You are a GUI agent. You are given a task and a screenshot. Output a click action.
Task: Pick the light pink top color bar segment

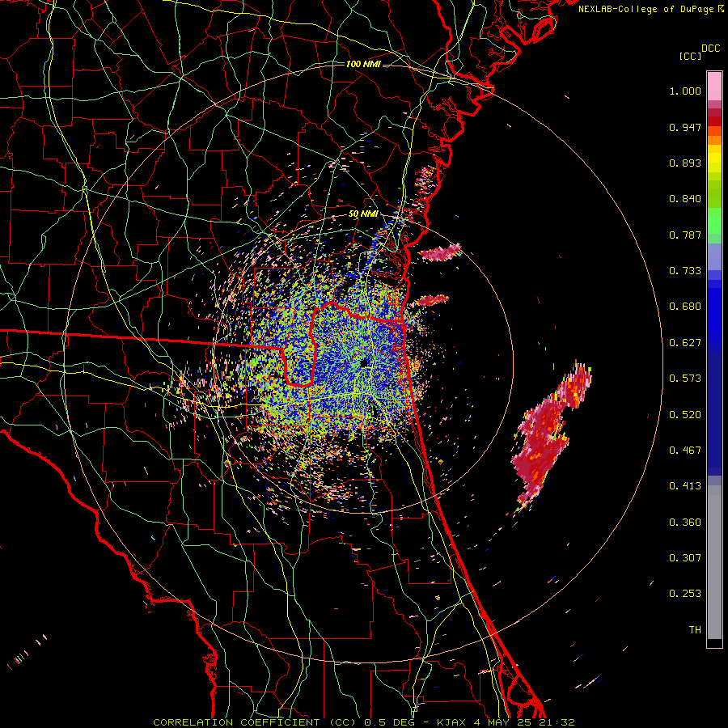[x=714, y=86]
